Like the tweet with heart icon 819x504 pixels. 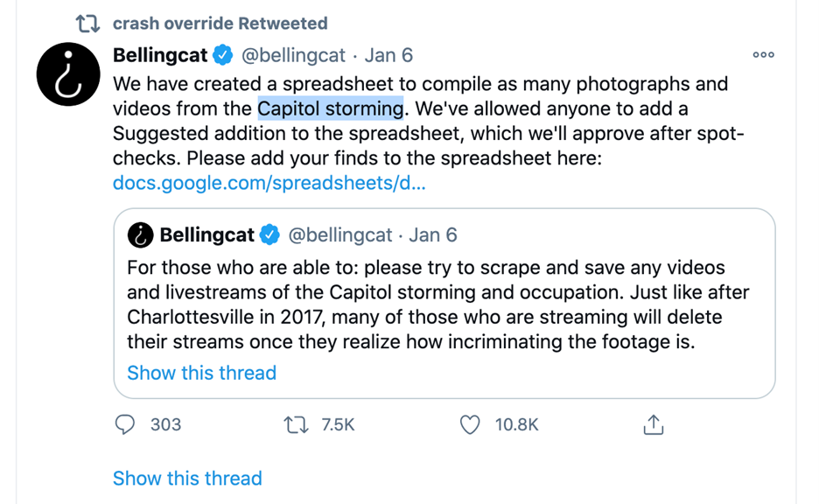coord(470,425)
